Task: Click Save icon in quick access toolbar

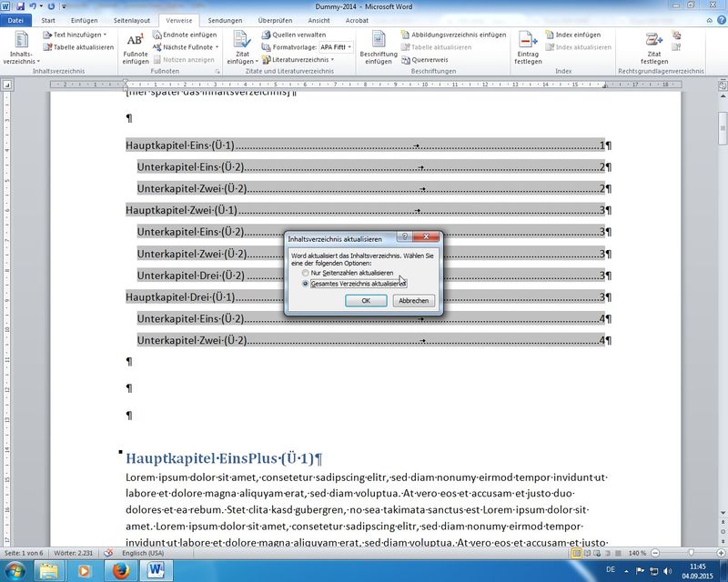Action: click(x=20, y=6)
